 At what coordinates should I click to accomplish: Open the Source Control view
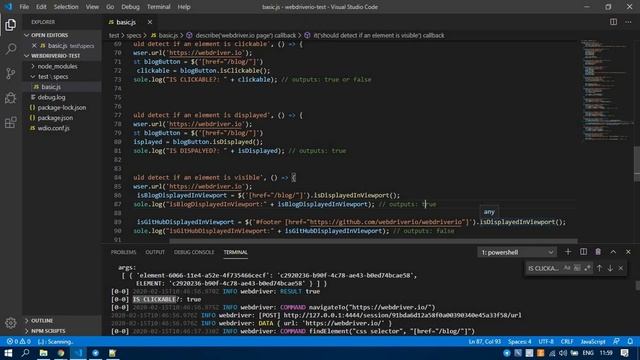point(11,73)
